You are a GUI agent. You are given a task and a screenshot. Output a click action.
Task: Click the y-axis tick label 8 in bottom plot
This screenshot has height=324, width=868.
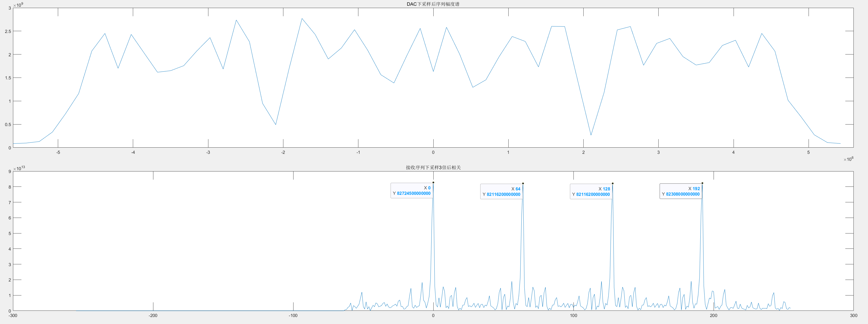[x=10, y=187]
